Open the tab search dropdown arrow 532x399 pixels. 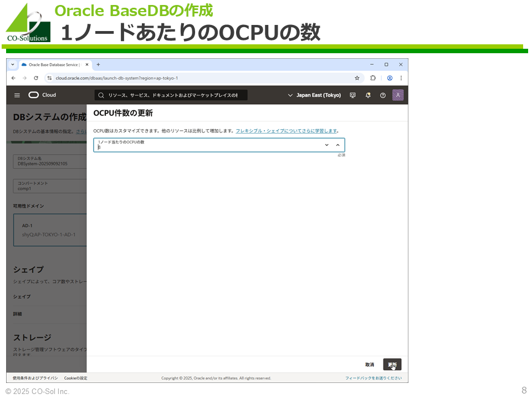(13, 64)
